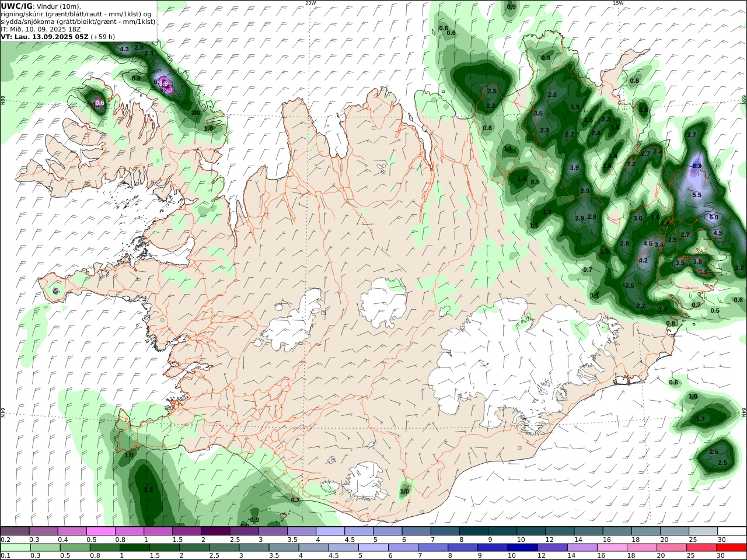The image size is (747, 560).
Task: Select the lavender swatch between 14 and 16 in the lower legend
Action: (x=582, y=548)
